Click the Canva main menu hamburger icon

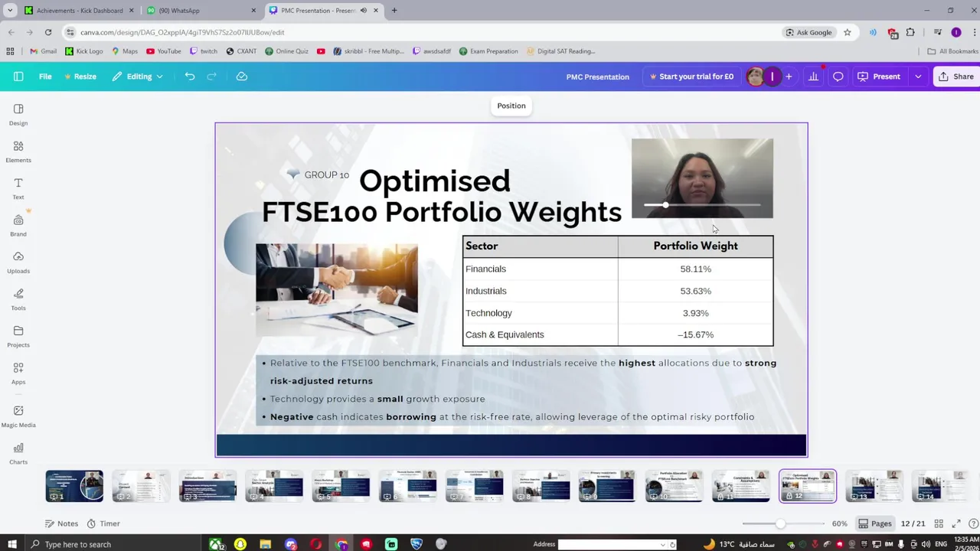point(18,77)
